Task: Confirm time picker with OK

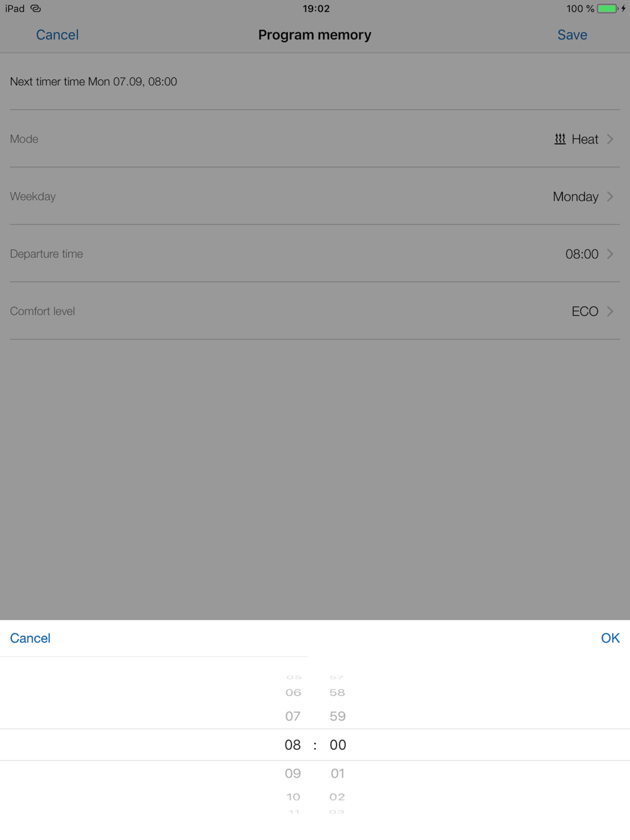Action: [610, 638]
